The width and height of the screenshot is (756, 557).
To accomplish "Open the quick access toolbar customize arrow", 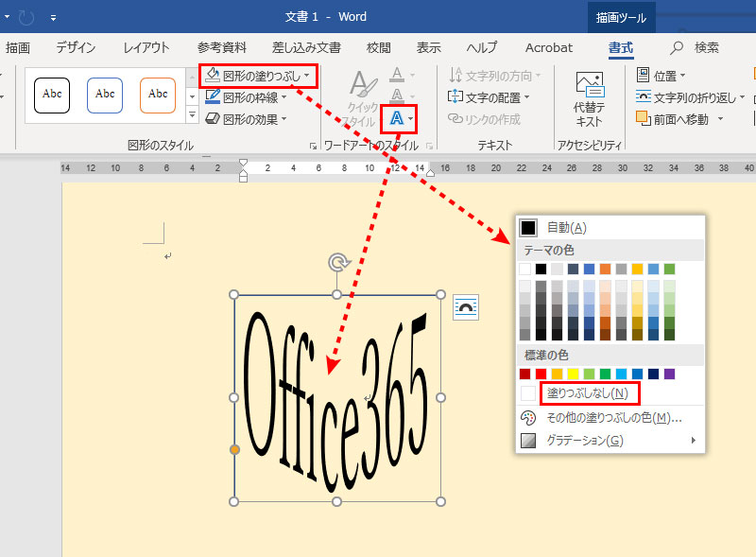I will [53, 18].
